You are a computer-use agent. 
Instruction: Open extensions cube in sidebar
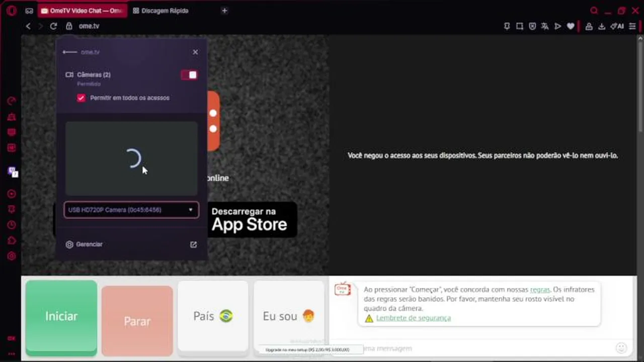12,240
